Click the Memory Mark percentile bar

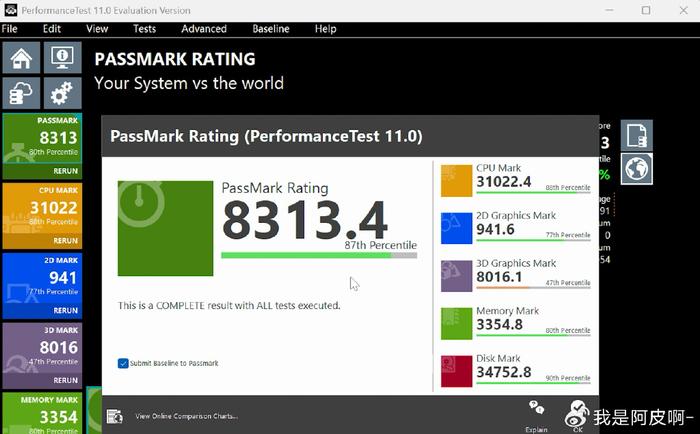click(533, 336)
